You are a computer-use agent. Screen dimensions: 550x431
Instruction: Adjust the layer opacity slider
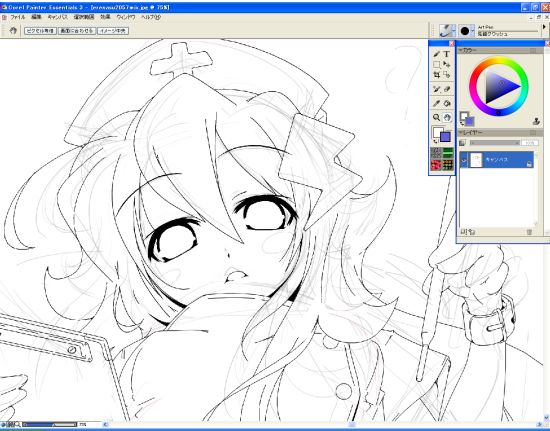[x=495, y=143]
